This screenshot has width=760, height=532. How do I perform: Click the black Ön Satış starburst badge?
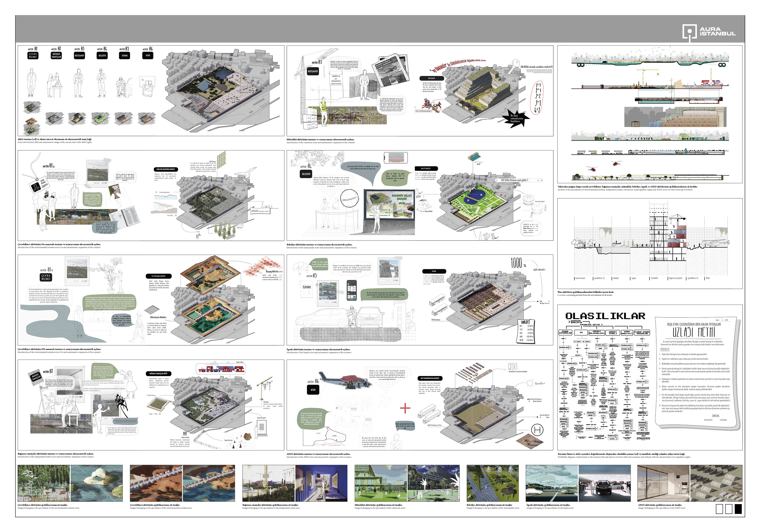pyautogui.click(x=517, y=119)
